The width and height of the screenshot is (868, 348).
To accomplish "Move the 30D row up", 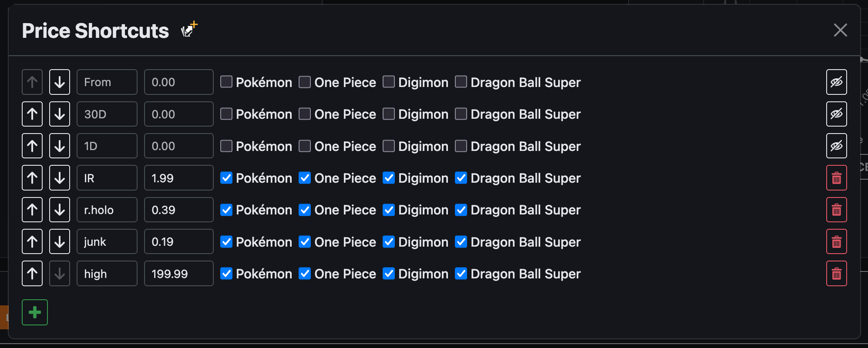I will pos(32,114).
